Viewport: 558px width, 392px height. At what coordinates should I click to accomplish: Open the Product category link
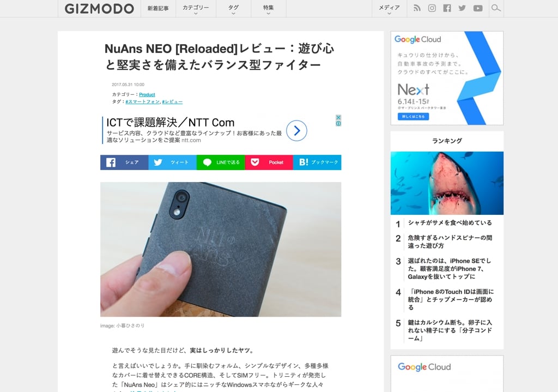(x=147, y=95)
